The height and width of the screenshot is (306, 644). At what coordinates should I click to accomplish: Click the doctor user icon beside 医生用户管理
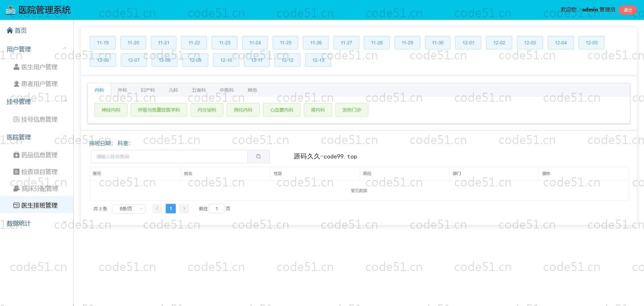tap(16, 67)
